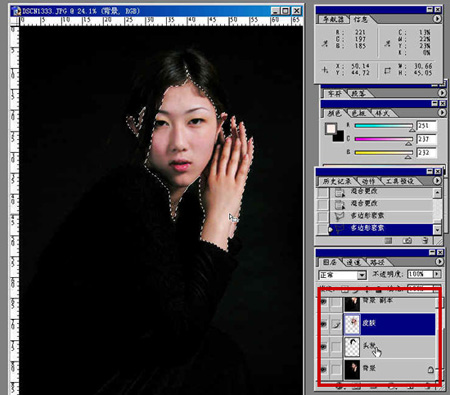Open the 动作 actions tab
Viewport: 450px width, 395px height.
368,181
